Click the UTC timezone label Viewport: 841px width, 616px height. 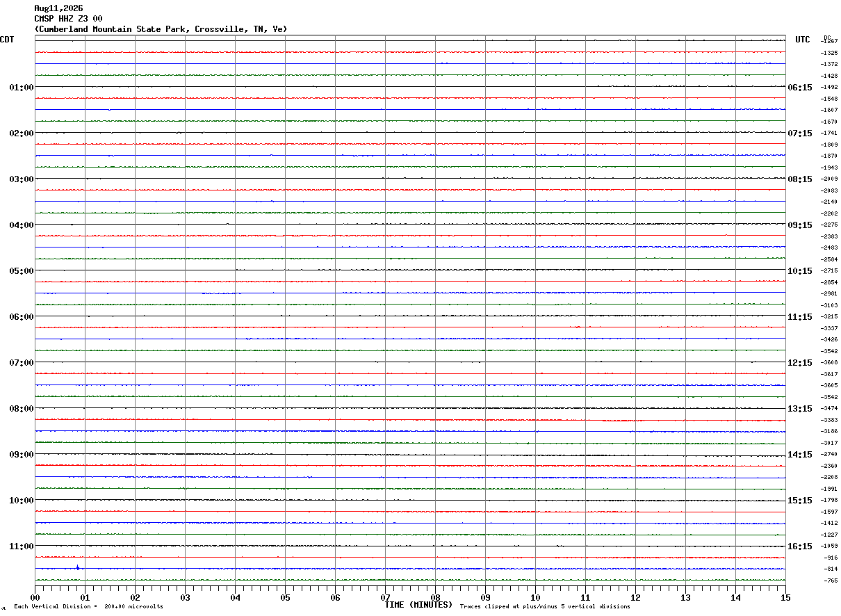pyautogui.click(x=803, y=40)
